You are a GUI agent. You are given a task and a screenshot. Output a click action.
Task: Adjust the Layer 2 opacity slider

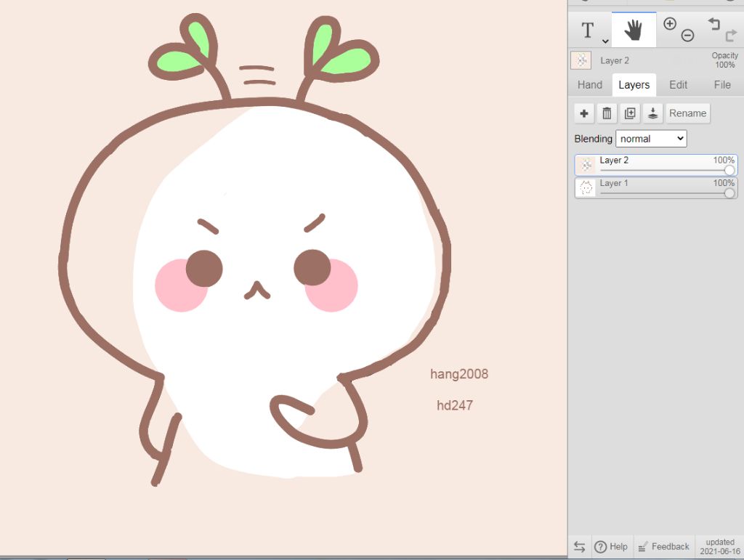click(x=729, y=170)
